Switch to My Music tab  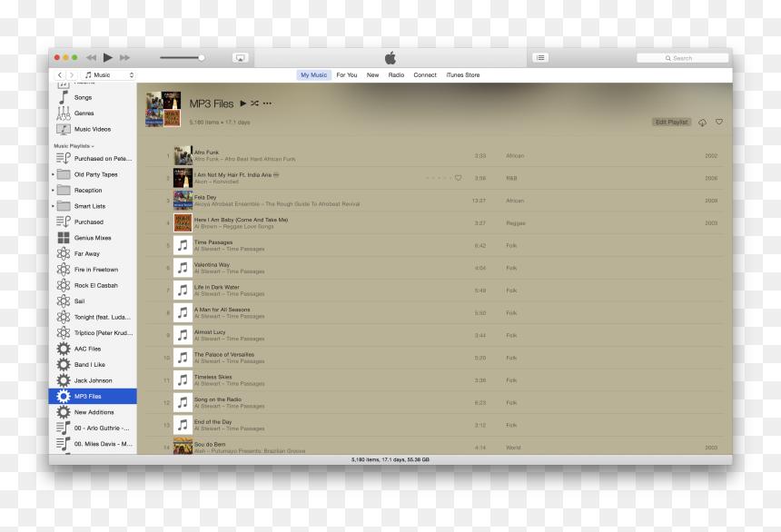coord(314,74)
